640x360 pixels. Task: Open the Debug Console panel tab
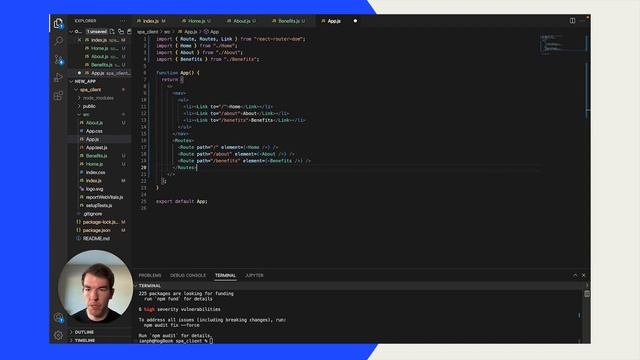click(188, 276)
